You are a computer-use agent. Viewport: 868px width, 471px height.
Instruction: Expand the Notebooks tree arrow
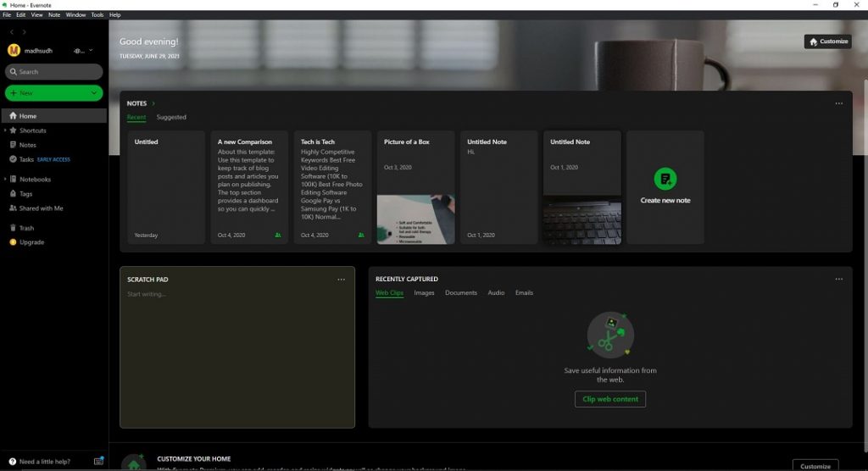5,179
